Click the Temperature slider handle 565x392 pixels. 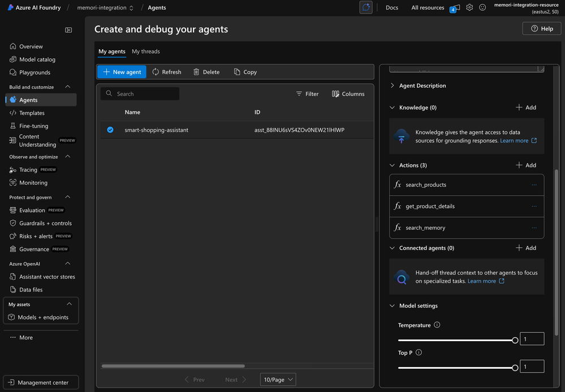515,340
